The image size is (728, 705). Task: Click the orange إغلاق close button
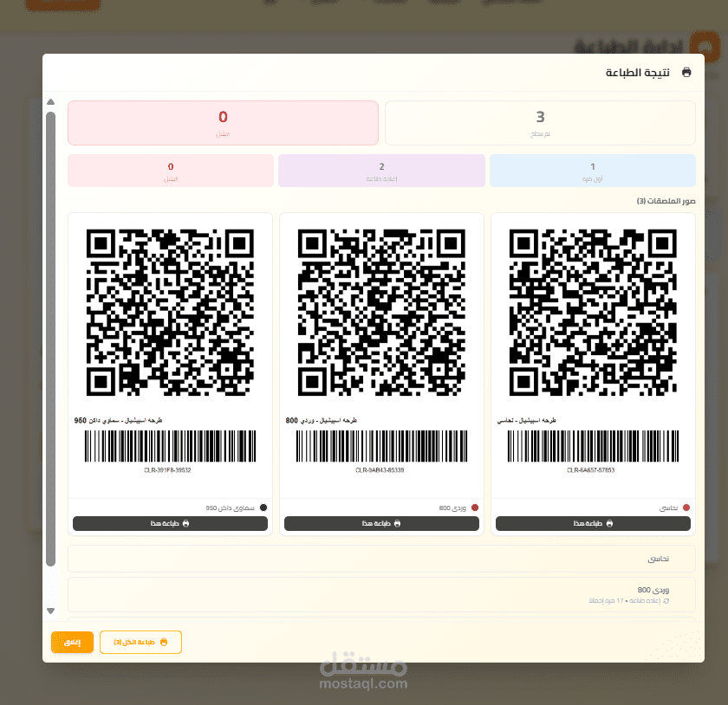point(72,642)
